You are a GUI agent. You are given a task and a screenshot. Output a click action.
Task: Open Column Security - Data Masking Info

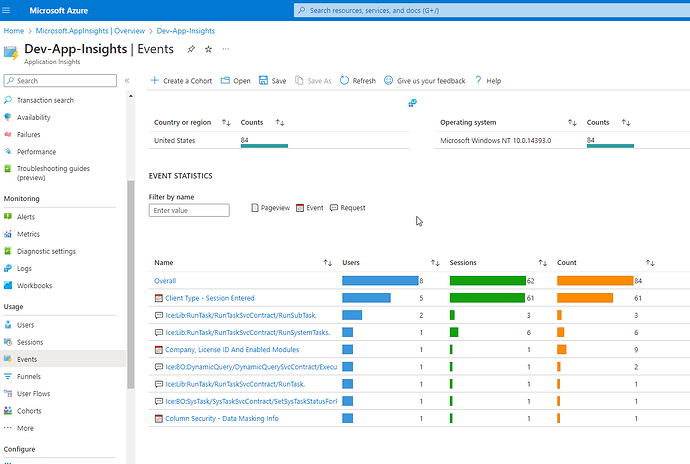[x=222, y=418]
